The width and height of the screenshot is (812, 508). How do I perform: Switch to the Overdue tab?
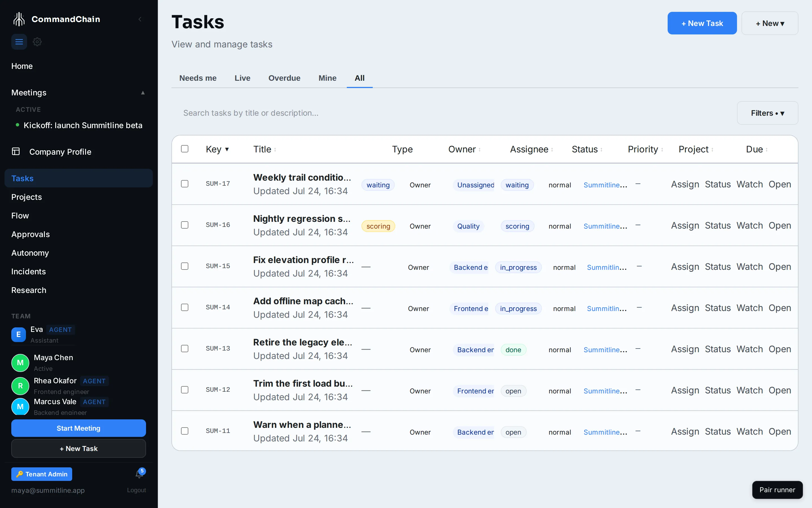[x=284, y=78]
